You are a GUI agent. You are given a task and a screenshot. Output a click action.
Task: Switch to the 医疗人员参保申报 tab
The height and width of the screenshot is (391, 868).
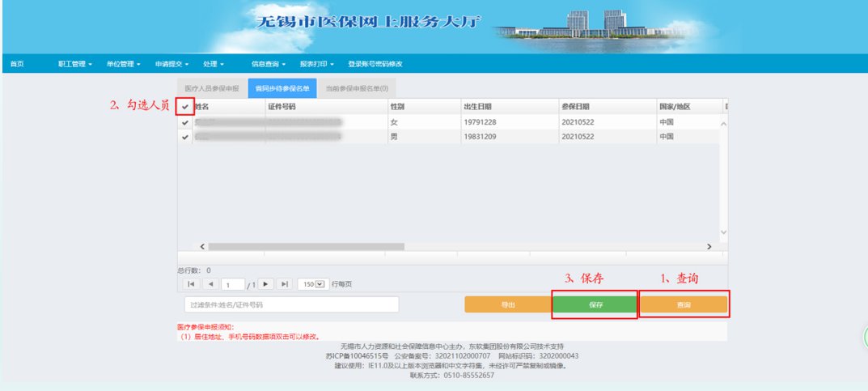coord(211,88)
